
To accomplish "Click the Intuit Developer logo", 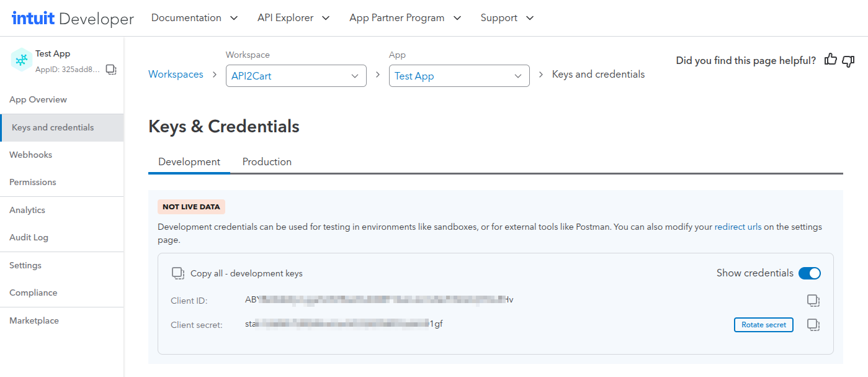I will (73, 19).
